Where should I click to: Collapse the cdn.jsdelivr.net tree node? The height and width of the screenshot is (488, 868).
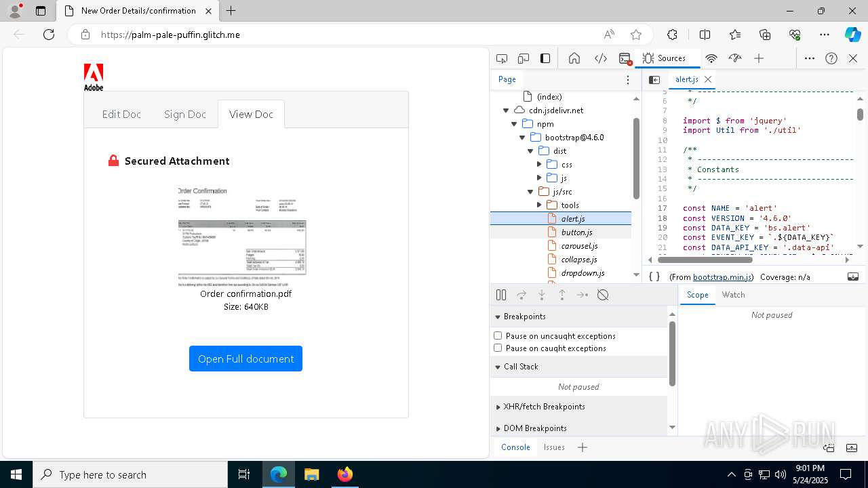(x=506, y=110)
